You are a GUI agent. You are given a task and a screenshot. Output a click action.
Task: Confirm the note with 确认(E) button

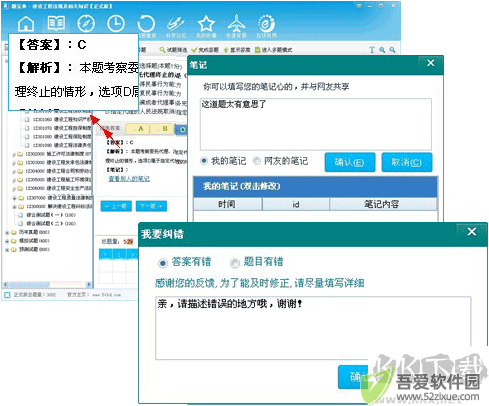coord(350,162)
